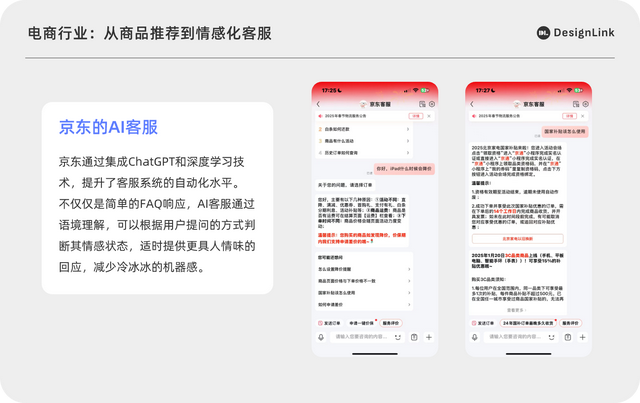Click the DesignLink logo
Screen dimensions: 640x403
tap(576, 33)
